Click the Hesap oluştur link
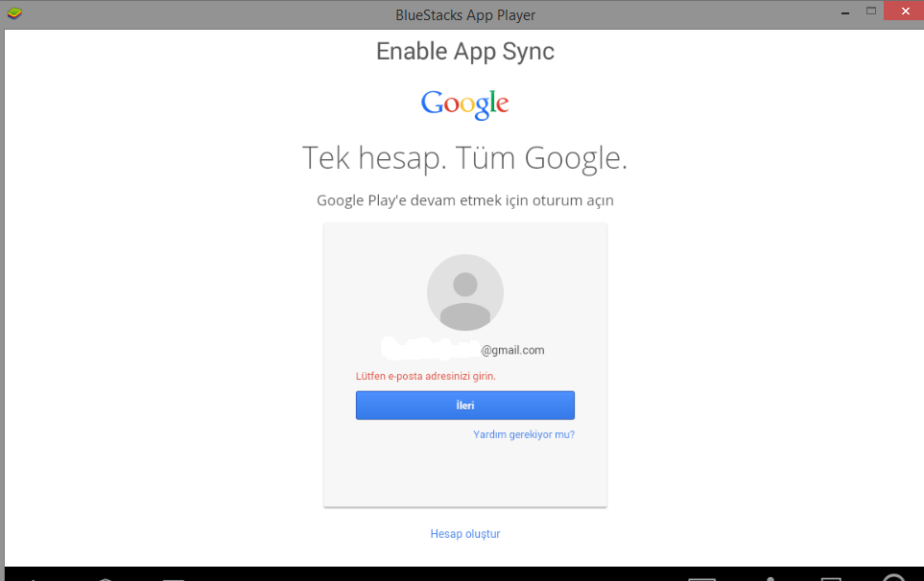The width and height of the screenshot is (924, 581). coord(465,533)
